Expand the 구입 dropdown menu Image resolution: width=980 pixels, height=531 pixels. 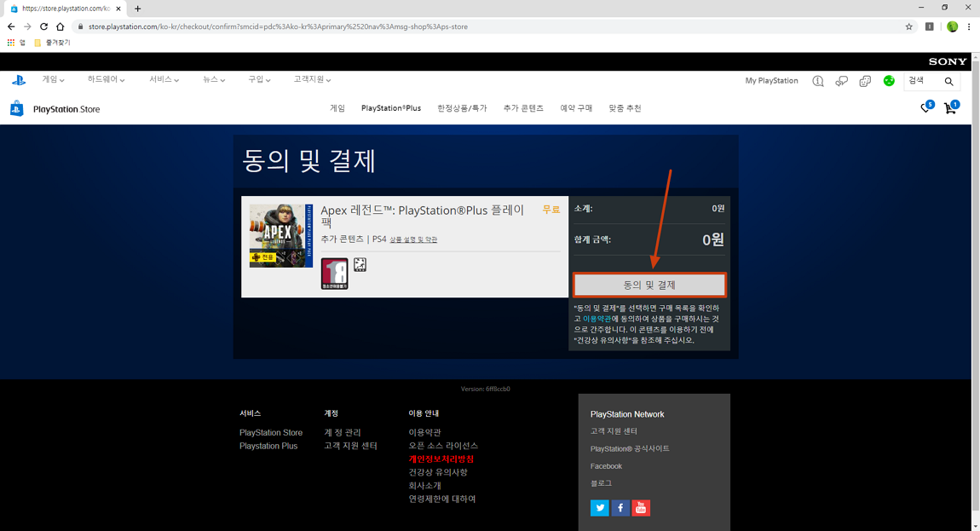[259, 79]
